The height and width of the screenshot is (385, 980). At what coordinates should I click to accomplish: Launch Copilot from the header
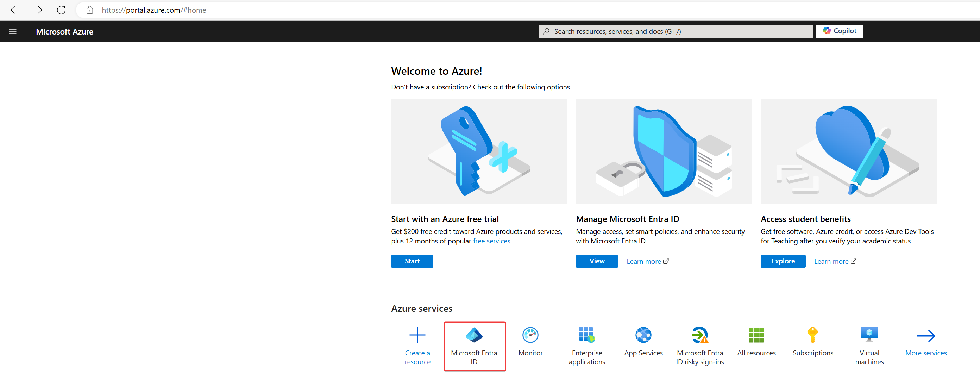point(839,31)
